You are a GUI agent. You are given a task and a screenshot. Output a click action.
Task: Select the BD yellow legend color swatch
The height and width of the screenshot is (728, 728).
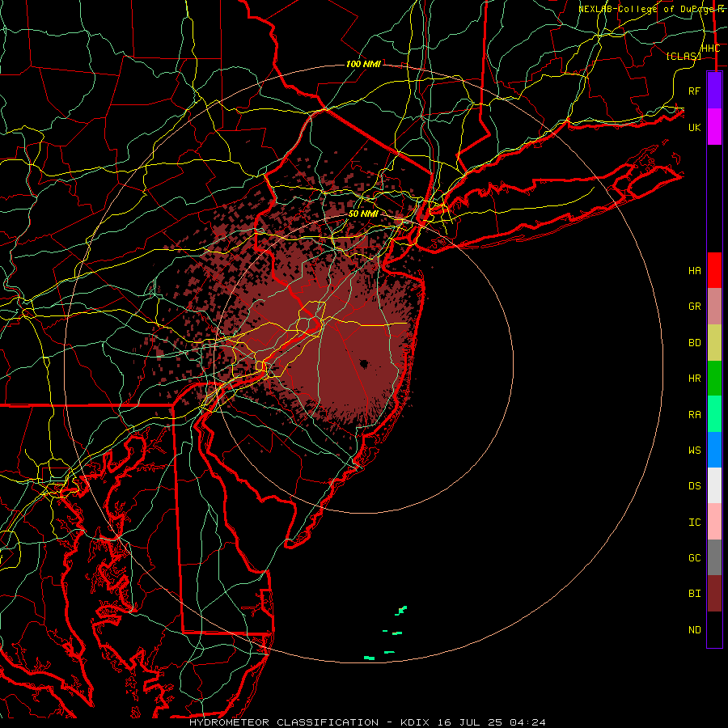(x=714, y=343)
